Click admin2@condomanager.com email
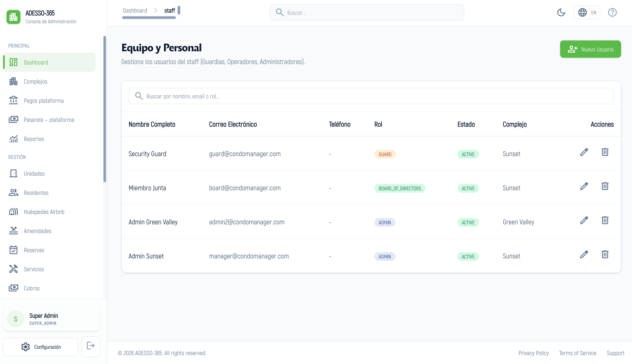 pos(247,222)
